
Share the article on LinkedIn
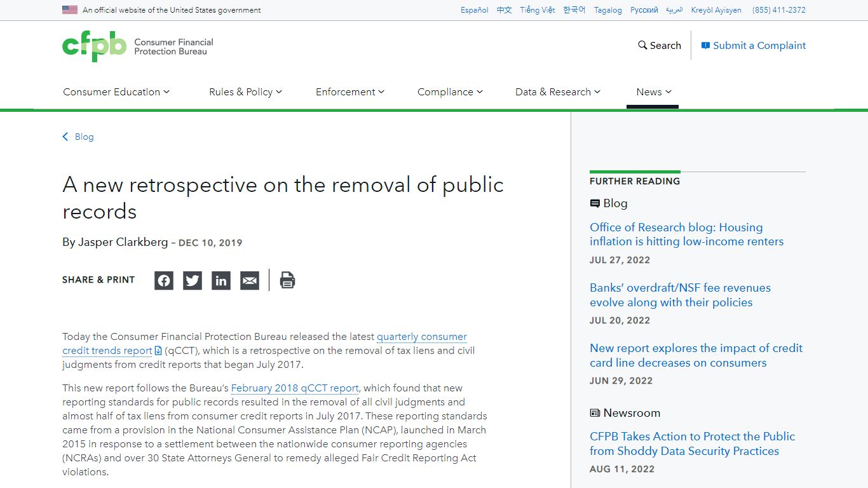(221, 280)
